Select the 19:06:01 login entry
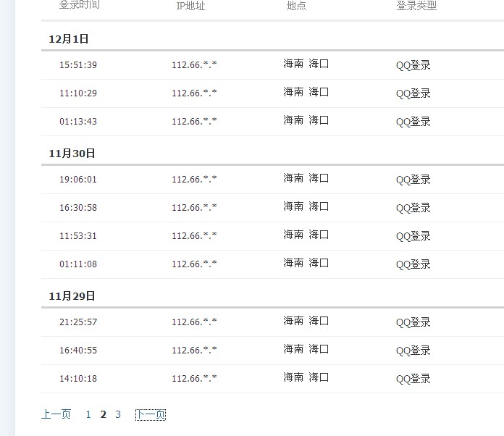 [272, 180]
